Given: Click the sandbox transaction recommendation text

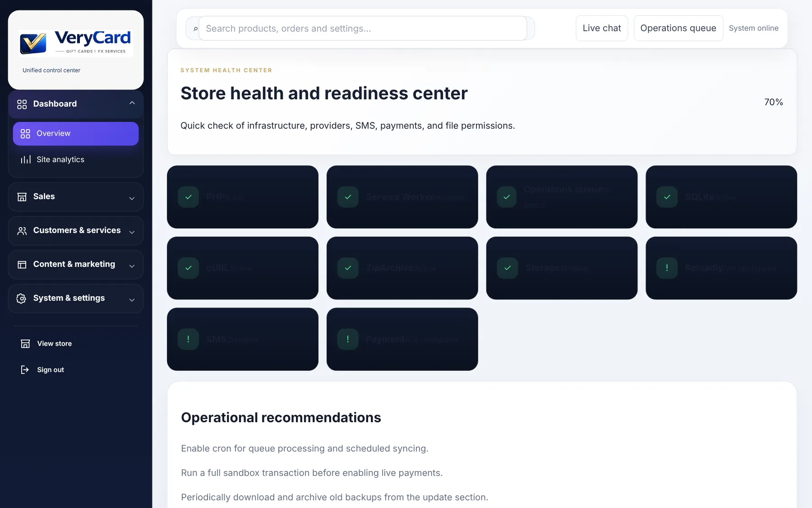Looking at the screenshot, I should [312, 473].
